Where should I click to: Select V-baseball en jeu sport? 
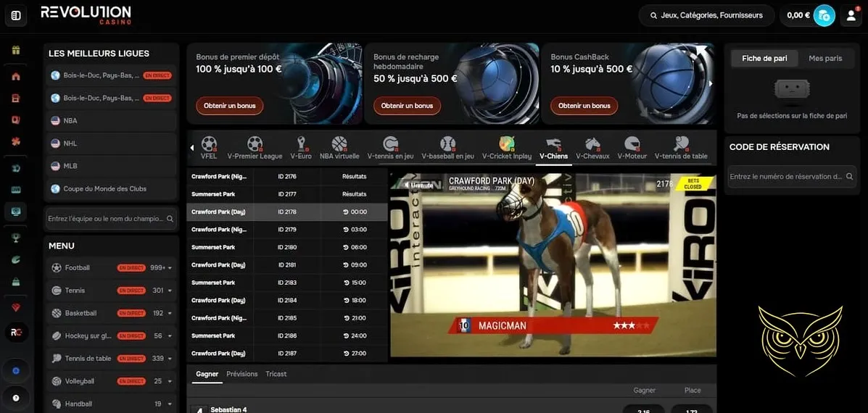[x=448, y=148]
